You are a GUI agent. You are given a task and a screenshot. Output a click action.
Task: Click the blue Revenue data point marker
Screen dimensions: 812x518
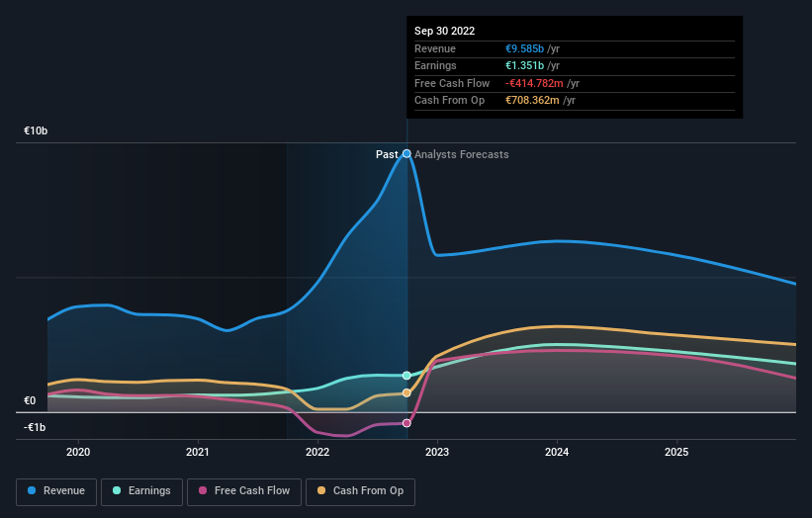tap(407, 153)
